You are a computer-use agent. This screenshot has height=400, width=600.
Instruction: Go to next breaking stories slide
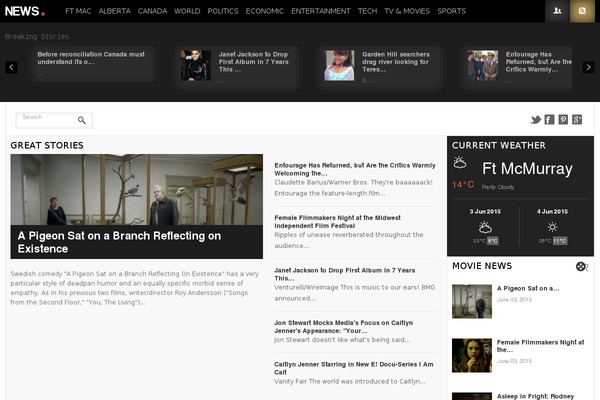[x=589, y=67]
